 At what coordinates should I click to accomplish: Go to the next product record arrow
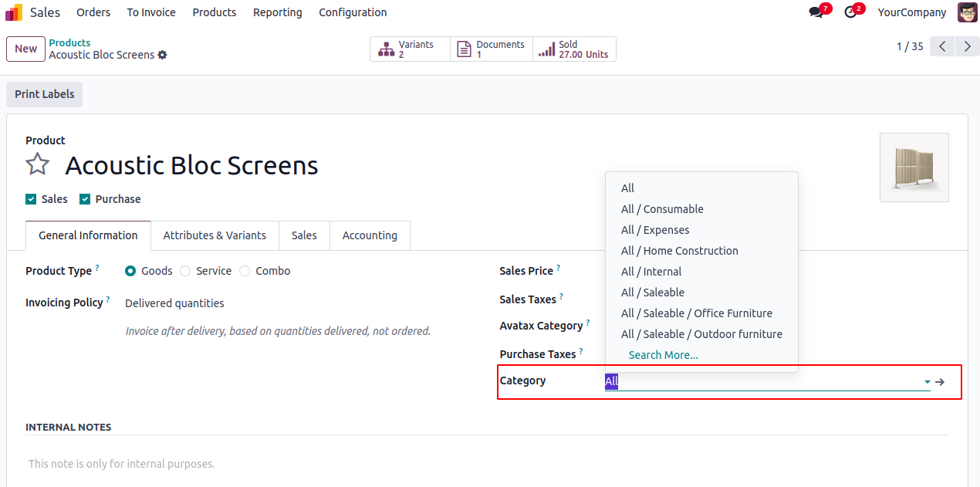click(968, 47)
